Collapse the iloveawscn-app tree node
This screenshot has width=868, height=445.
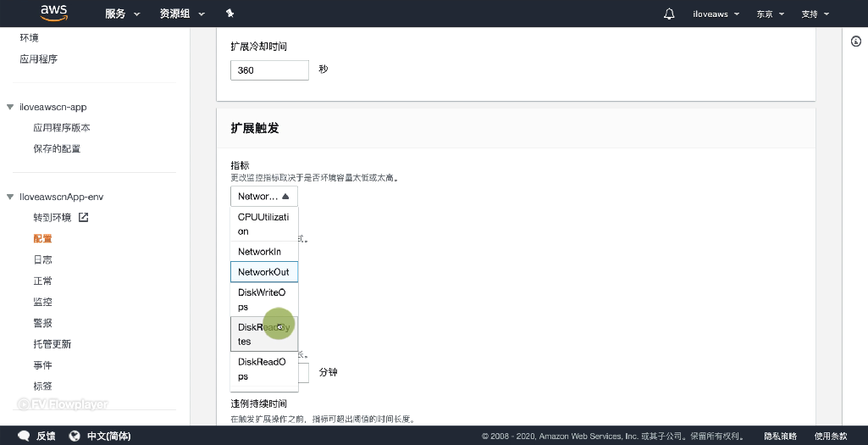tap(9, 107)
